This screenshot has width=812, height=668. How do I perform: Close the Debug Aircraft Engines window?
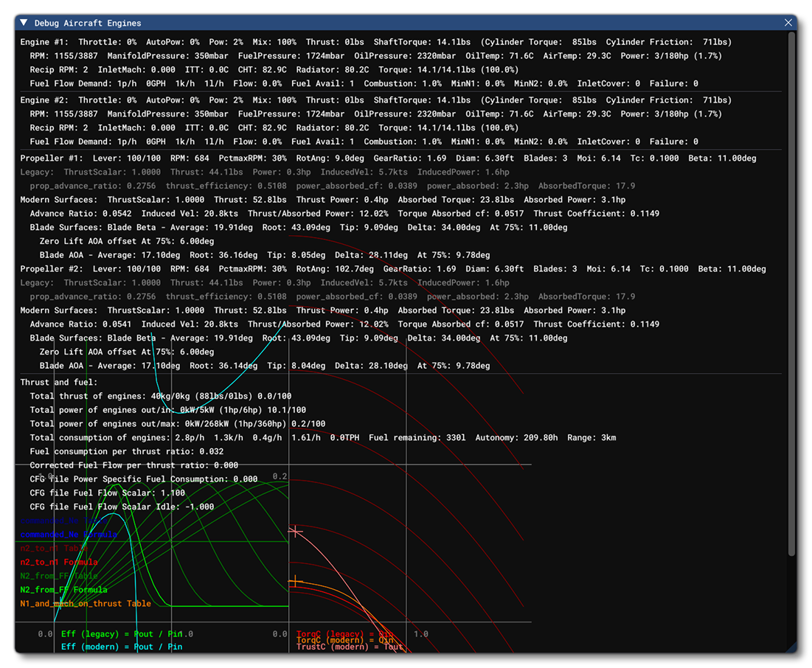pyautogui.click(x=788, y=22)
